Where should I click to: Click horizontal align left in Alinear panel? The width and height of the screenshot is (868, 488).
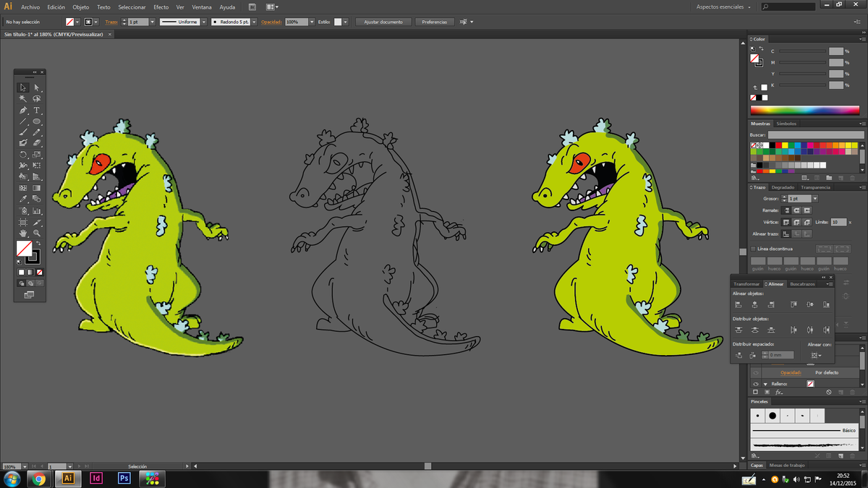(739, 305)
